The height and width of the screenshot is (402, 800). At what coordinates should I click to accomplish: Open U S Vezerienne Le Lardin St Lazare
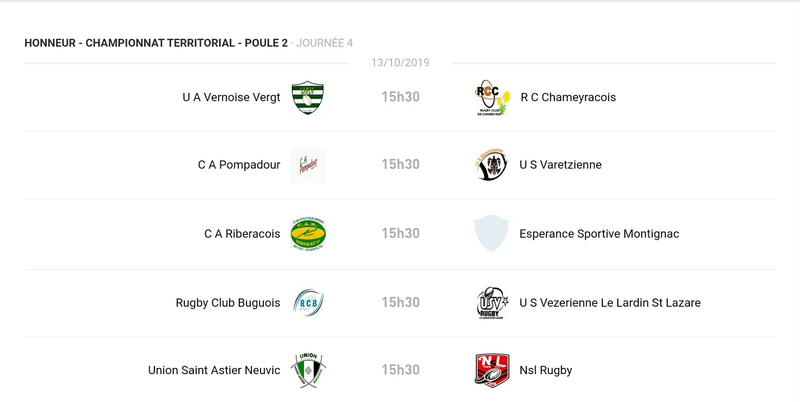[610, 302]
